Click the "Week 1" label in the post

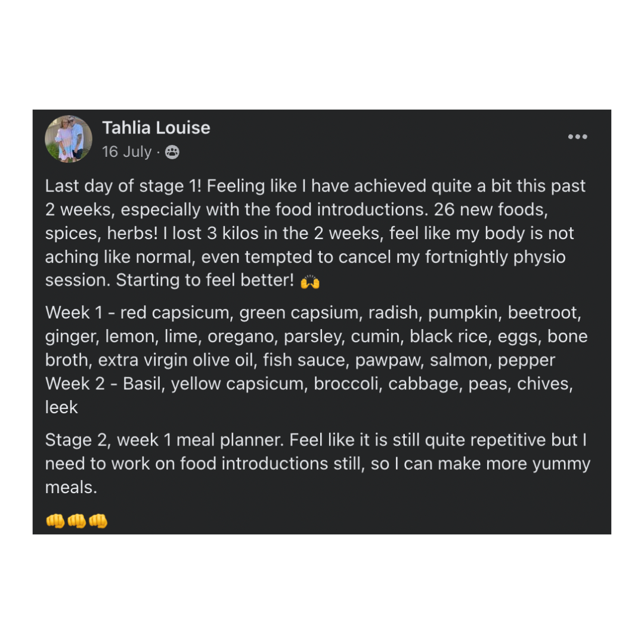click(x=67, y=312)
